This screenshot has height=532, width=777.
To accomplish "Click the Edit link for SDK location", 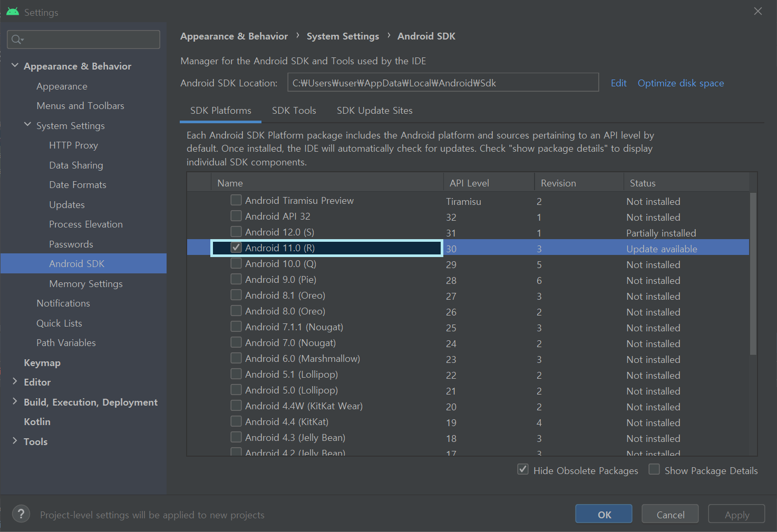I will point(618,83).
